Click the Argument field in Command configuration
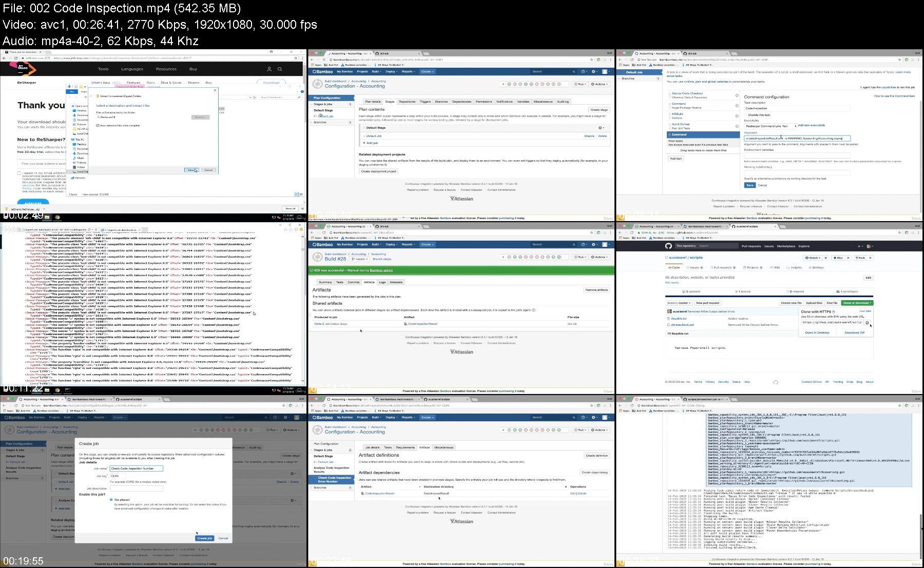Screen dimensions: 924x568 (x=797, y=138)
